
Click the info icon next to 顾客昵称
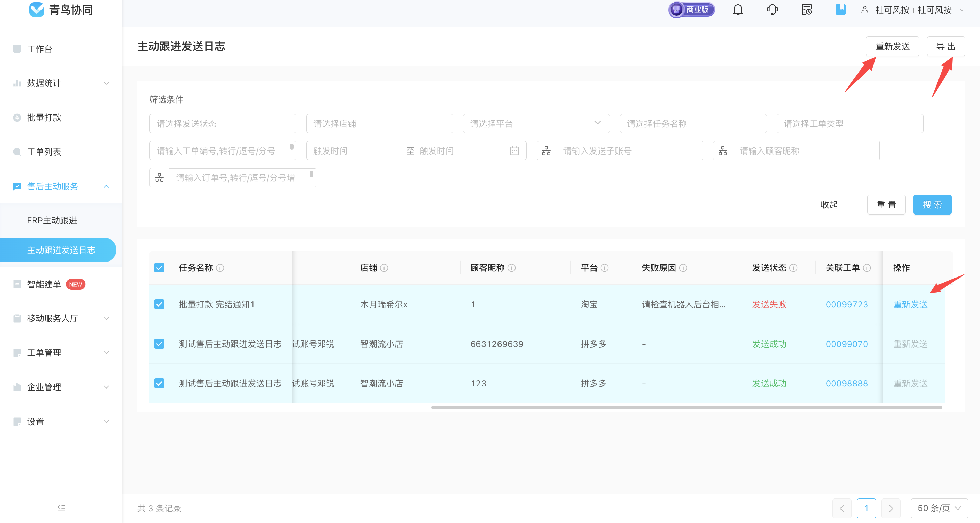coord(512,268)
